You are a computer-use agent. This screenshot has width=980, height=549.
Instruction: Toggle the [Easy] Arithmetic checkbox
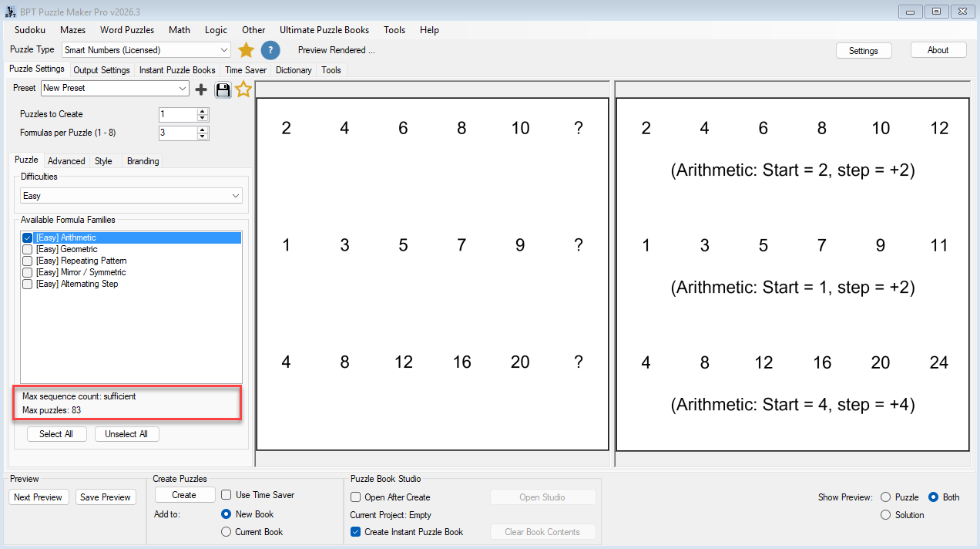[28, 237]
